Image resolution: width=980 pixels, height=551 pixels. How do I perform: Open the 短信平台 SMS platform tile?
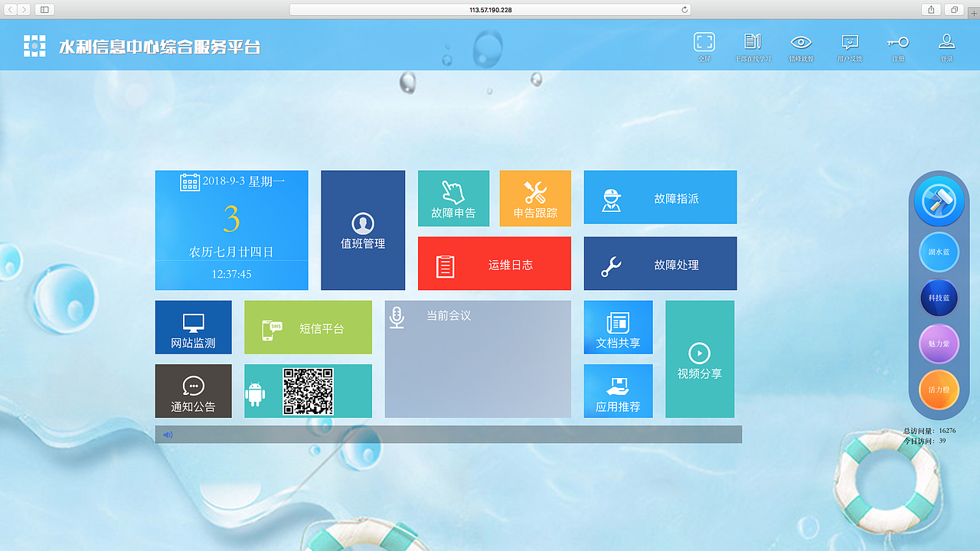point(308,328)
